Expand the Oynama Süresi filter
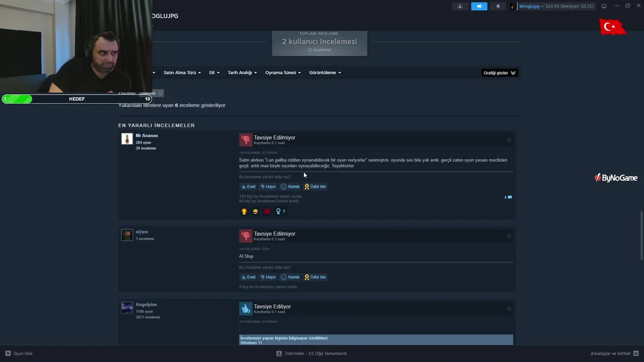This screenshot has width=644, height=362. pyautogui.click(x=283, y=73)
